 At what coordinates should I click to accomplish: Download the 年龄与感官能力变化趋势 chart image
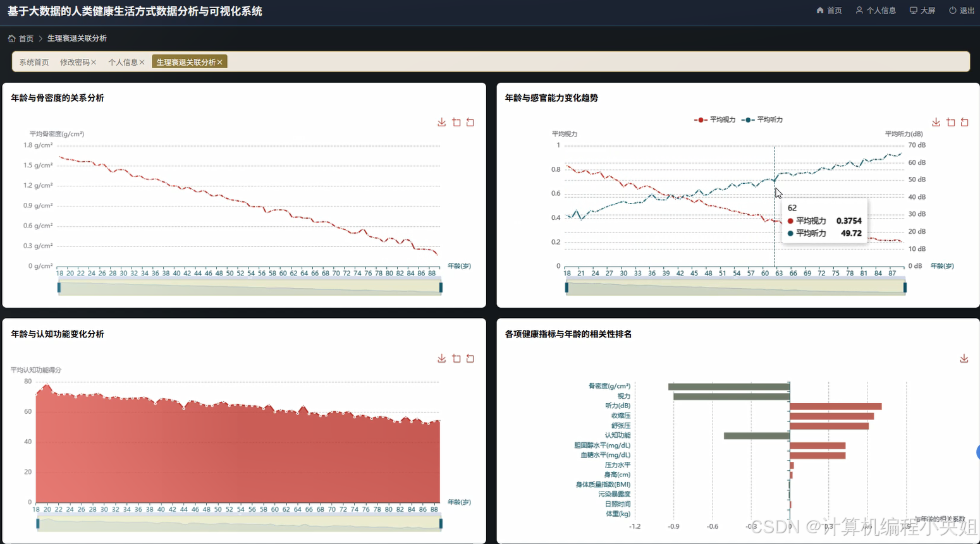click(936, 123)
